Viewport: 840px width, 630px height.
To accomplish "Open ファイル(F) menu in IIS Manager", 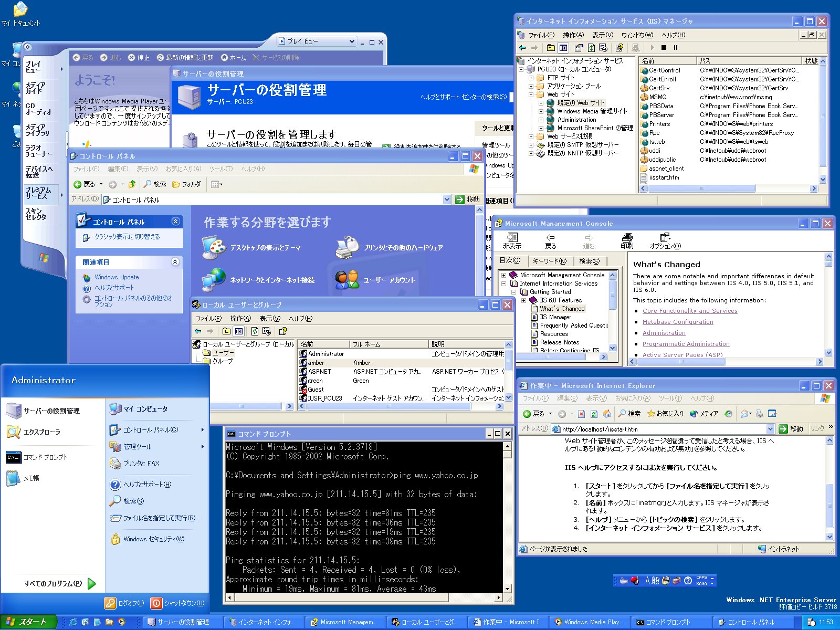I will pos(541,35).
